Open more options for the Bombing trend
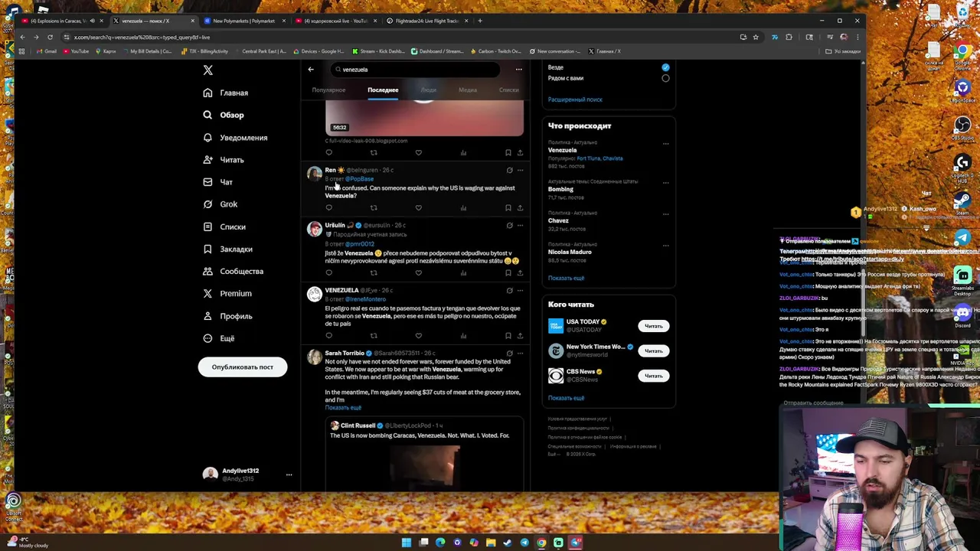This screenshot has height=551, width=980. click(665, 182)
